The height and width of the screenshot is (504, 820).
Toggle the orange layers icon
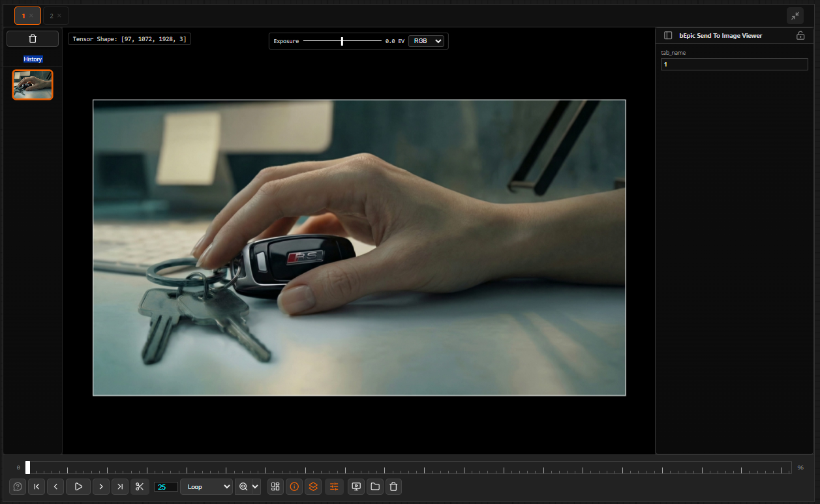[x=313, y=486]
